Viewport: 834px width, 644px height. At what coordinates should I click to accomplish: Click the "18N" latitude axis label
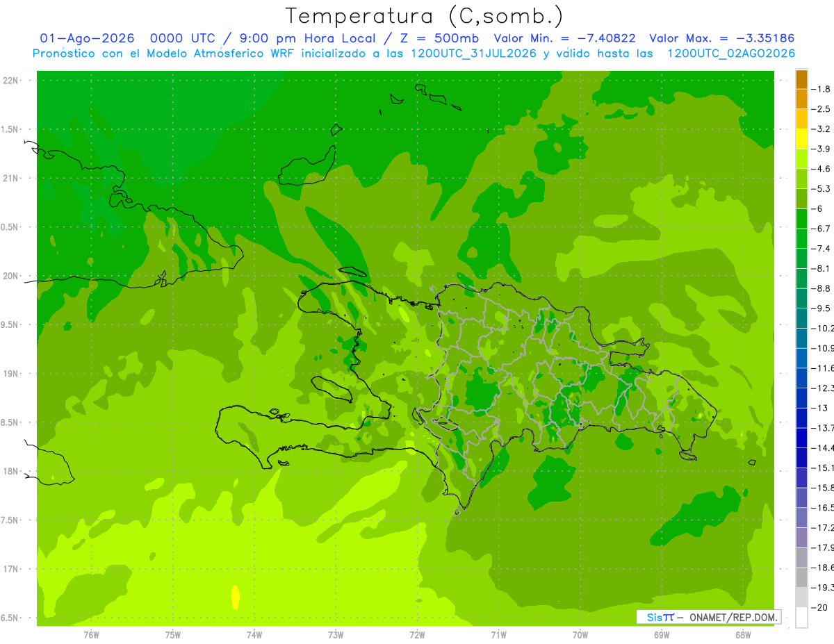point(11,471)
